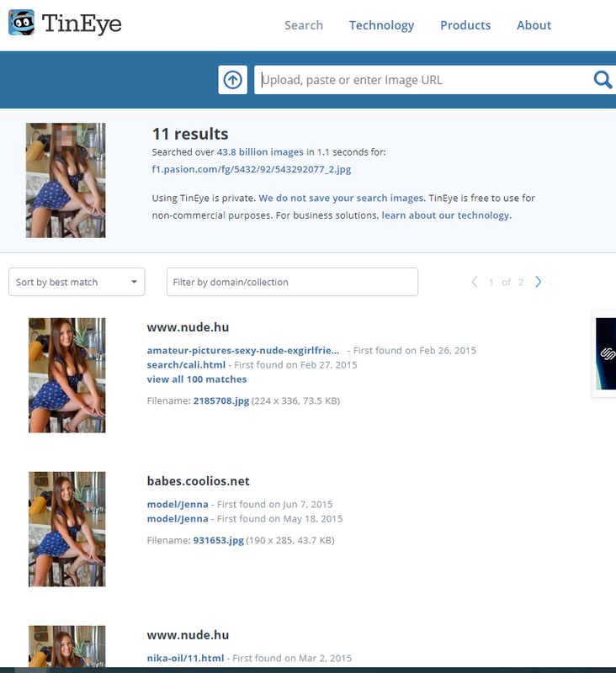This screenshot has width=616, height=673.
Task: Open search/cali.html result link
Action: click(186, 365)
